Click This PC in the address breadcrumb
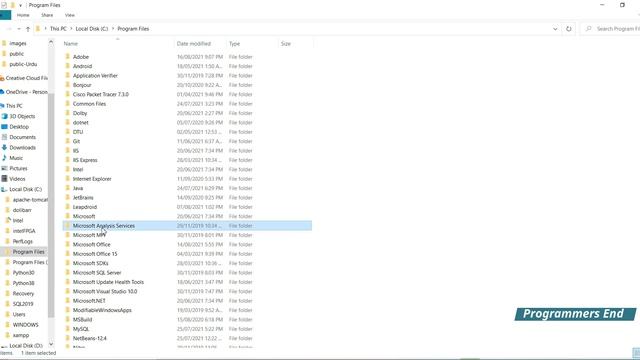Screen dimensions: 640x360 point(58,29)
